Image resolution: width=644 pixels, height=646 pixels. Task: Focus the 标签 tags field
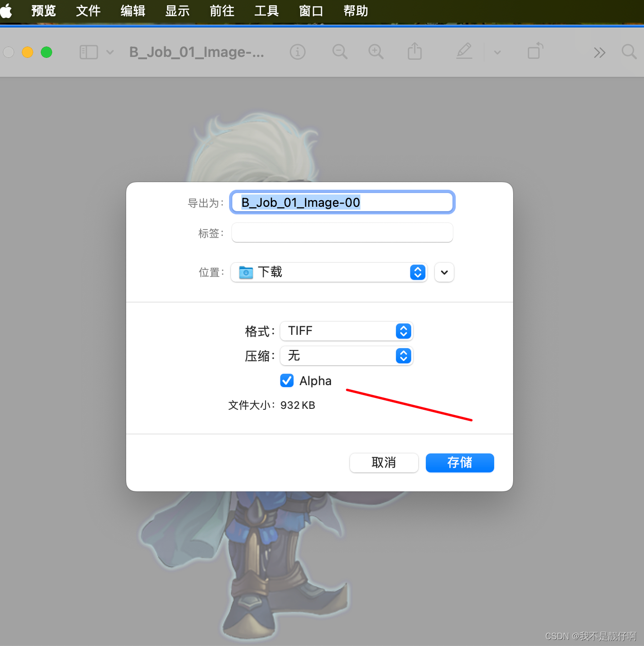[342, 233]
